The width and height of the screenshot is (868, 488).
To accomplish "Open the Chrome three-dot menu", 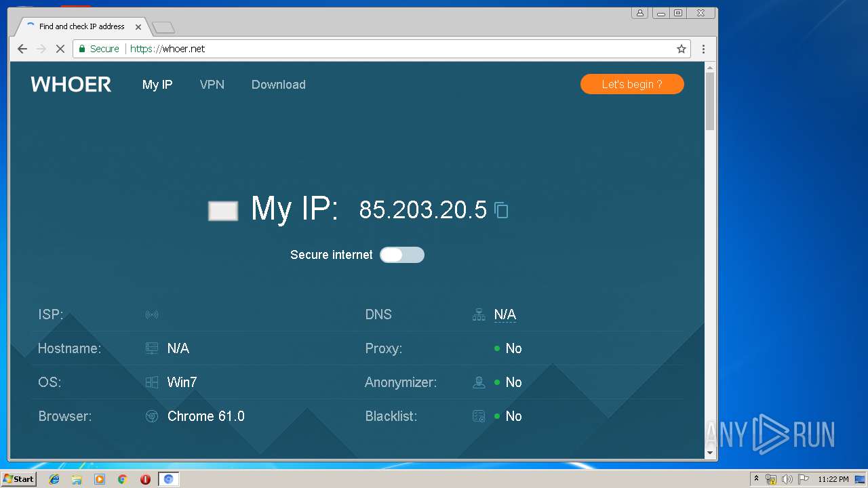I will tap(703, 49).
